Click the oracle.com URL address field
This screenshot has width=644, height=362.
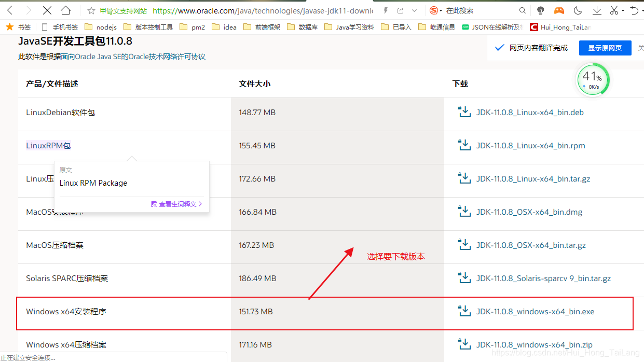[263, 10]
